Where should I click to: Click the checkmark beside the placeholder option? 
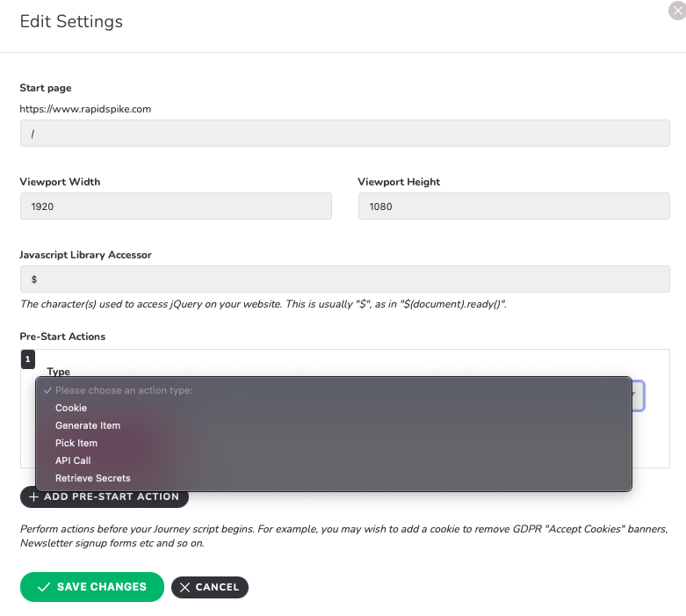47,390
